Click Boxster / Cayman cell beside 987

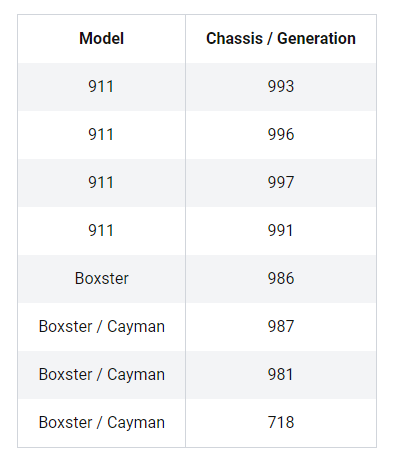click(x=102, y=327)
